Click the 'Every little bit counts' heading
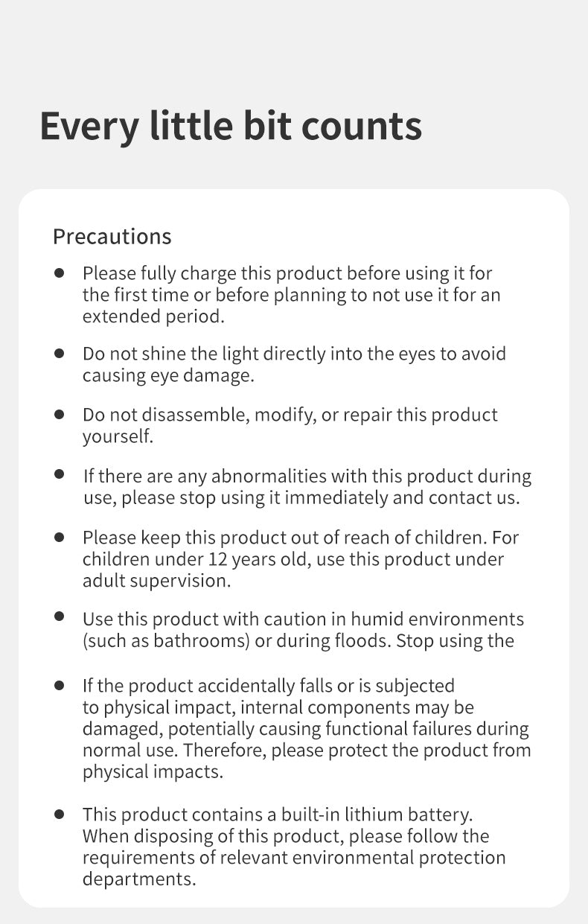This screenshot has width=588, height=924. [x=231, y=126]
